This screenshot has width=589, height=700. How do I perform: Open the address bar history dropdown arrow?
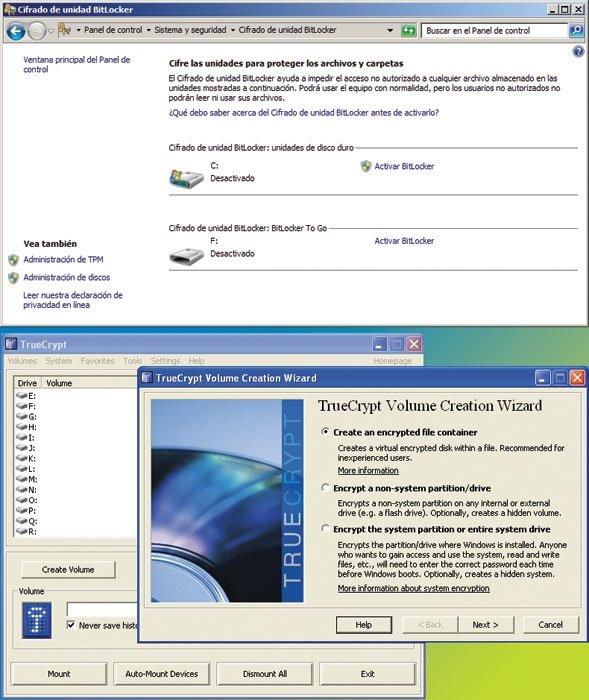tap(390, 30)
